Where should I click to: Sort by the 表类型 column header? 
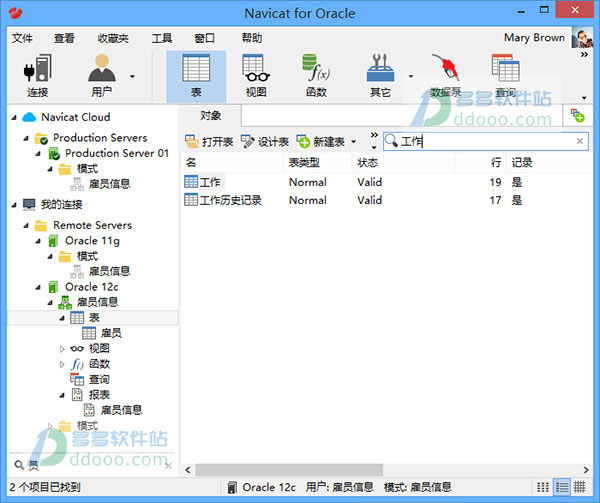[318, 163]
